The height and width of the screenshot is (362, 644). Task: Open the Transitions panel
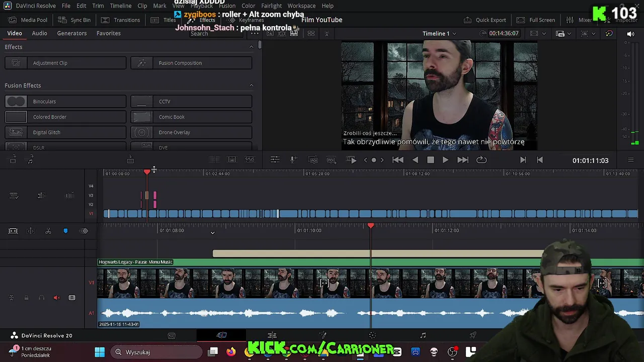tap(121, 20)
